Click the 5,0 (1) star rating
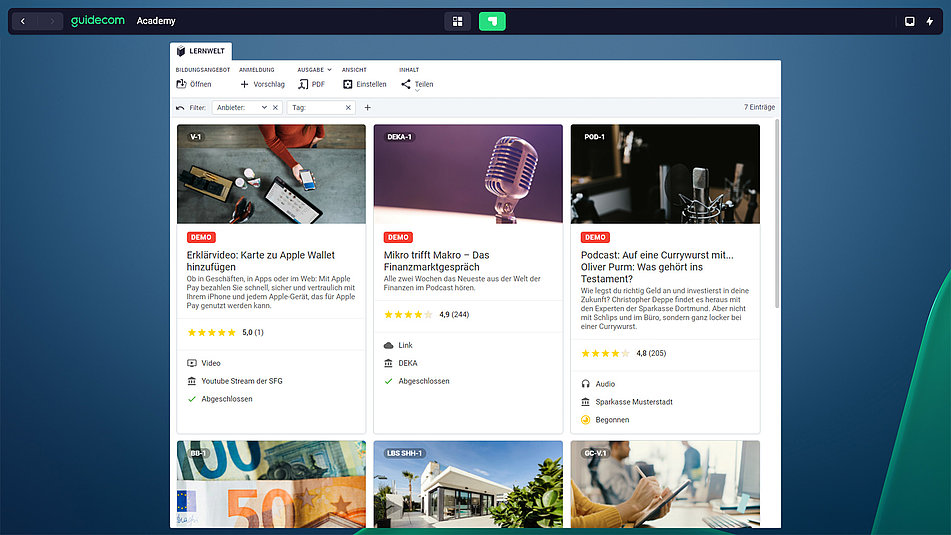Viewport: 951px width, 535px height. [x=225, y=332]
